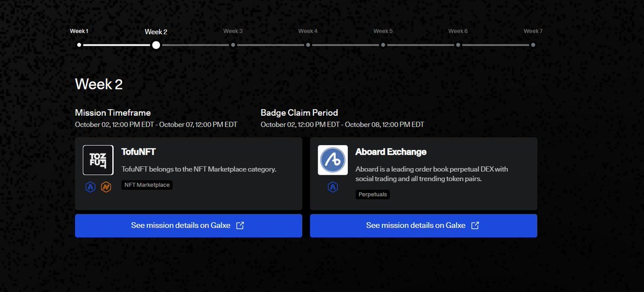This screenshot has width=644, height=292.
Task: Select the NFT Marketplace tag
Action: tap(147, 185)
